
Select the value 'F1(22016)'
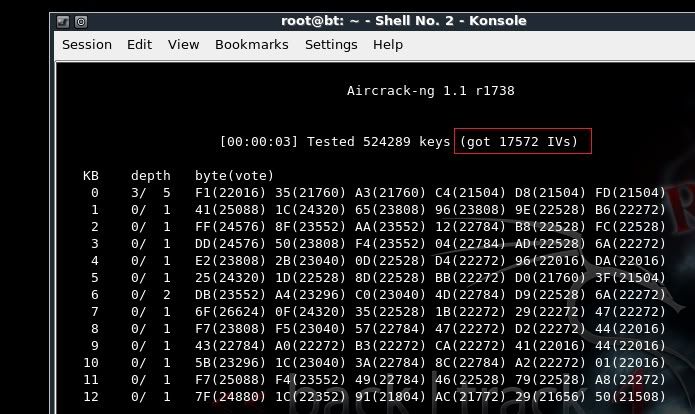point(230,193)
